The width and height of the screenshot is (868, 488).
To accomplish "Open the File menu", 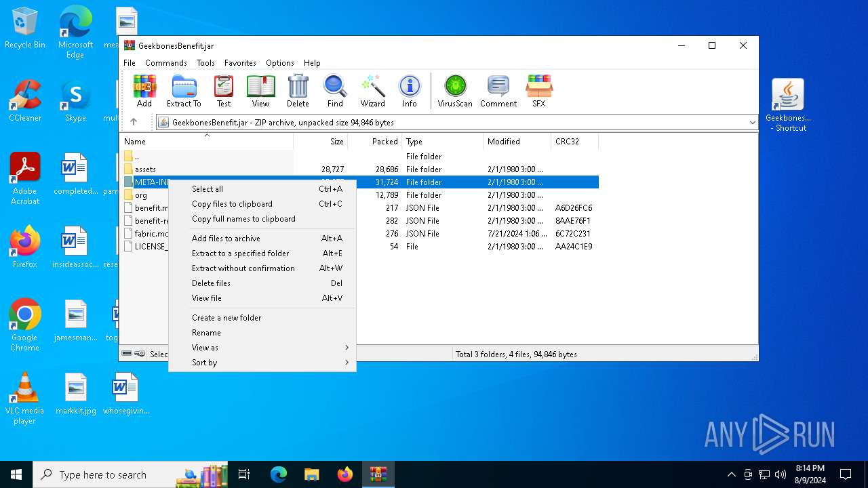I will [130, 63].
